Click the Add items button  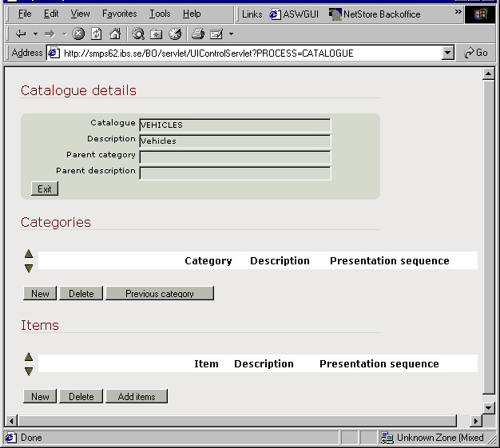137,397
